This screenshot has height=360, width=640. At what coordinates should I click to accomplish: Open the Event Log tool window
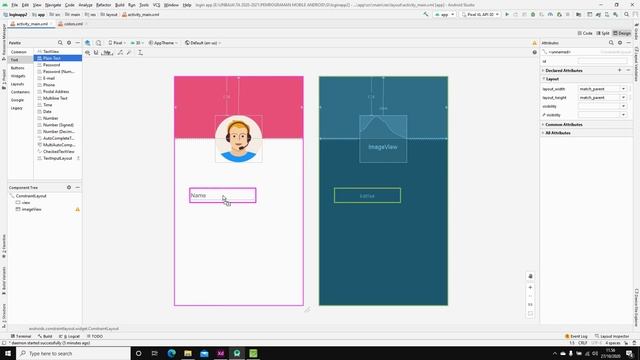click(576, 336)
